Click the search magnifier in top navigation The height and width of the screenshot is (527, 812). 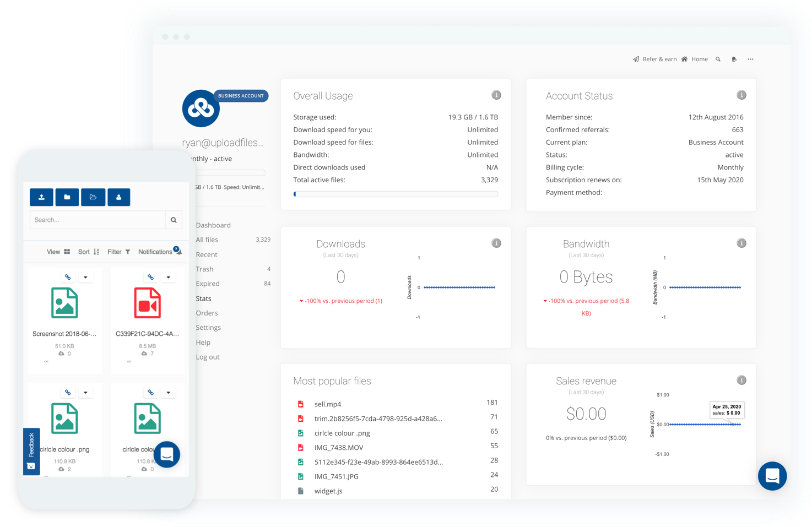718,59
